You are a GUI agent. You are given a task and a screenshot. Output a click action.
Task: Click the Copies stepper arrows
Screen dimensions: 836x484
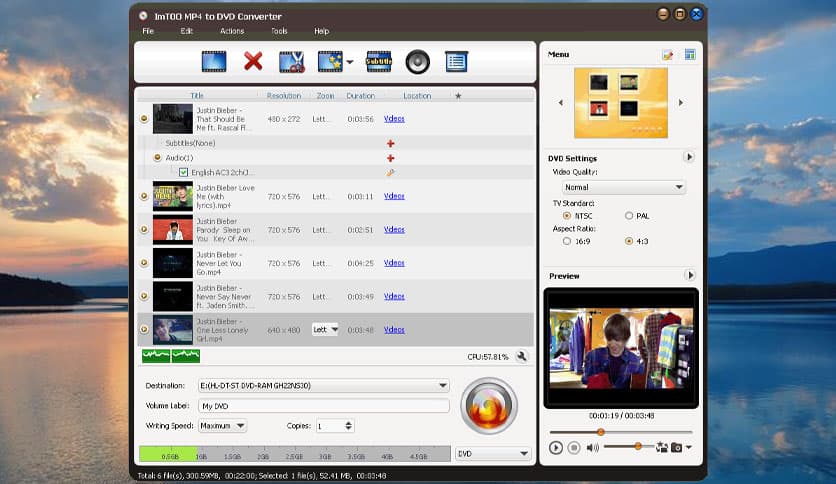348,426
